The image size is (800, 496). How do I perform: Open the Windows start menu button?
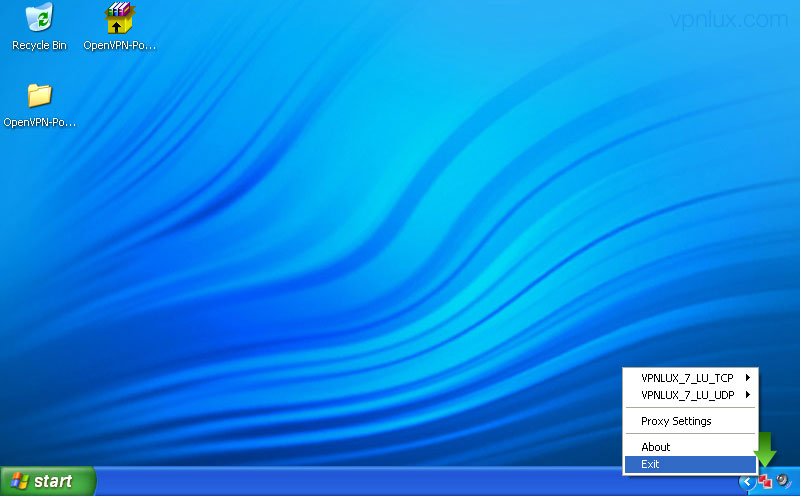47,481
